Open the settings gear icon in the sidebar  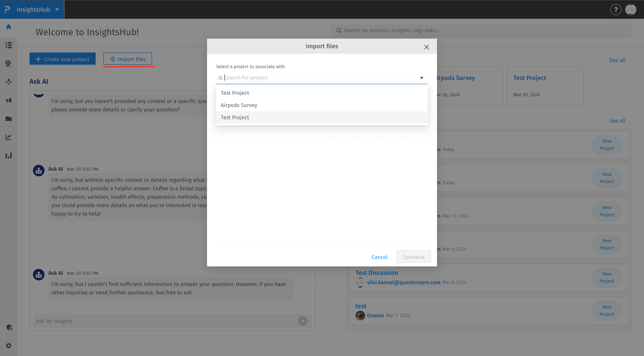tap(8, 345)
